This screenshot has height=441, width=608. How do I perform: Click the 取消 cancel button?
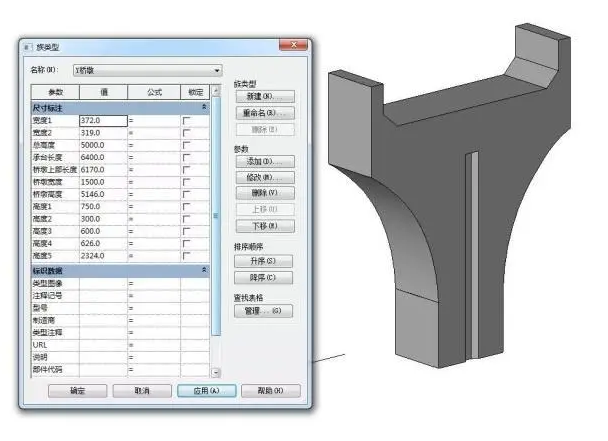(x=142, y=391)
